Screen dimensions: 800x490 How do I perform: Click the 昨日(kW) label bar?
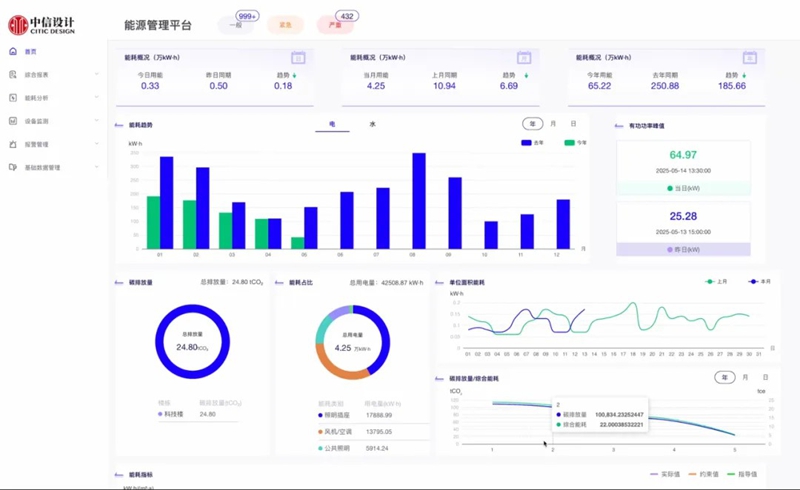click(683, 250)
